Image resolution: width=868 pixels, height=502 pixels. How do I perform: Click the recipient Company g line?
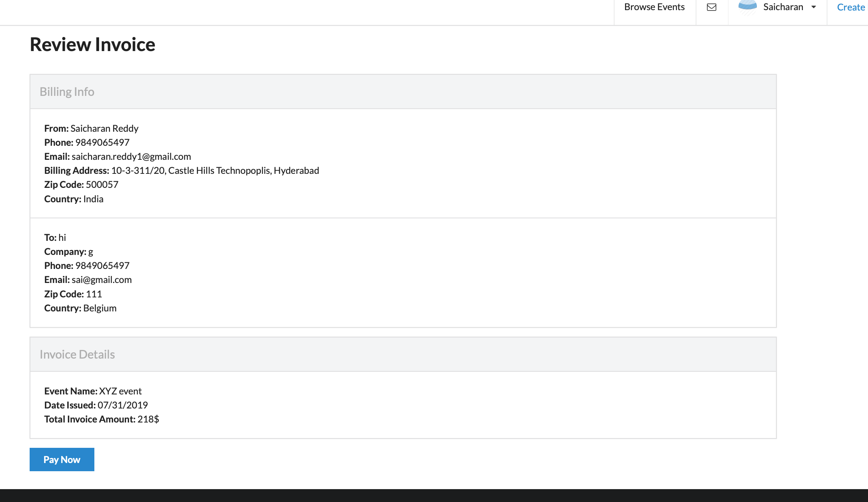tap(69, 252)
